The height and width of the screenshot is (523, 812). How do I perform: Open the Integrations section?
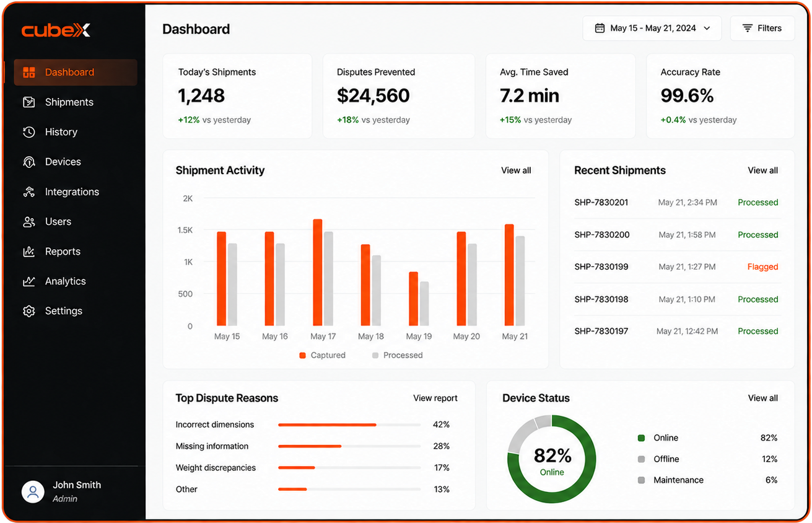[x=76, y=192]
